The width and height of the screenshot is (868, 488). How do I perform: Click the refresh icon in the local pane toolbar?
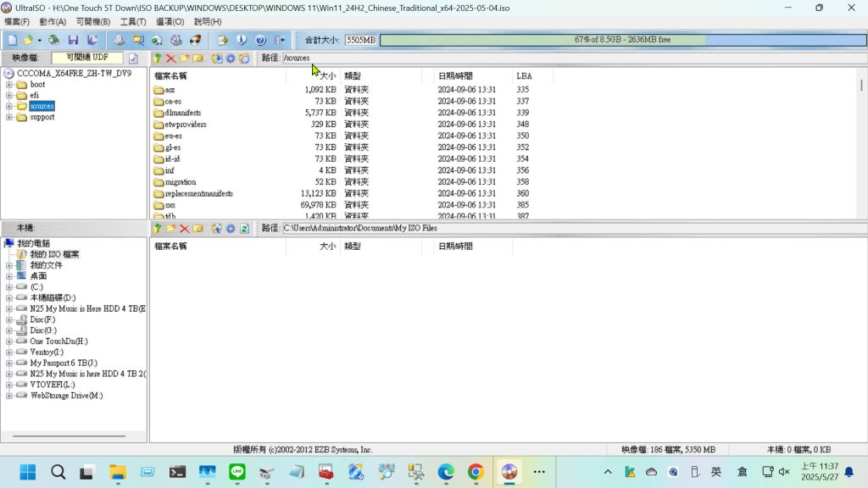pyautogui.click(x=244, y=229)
